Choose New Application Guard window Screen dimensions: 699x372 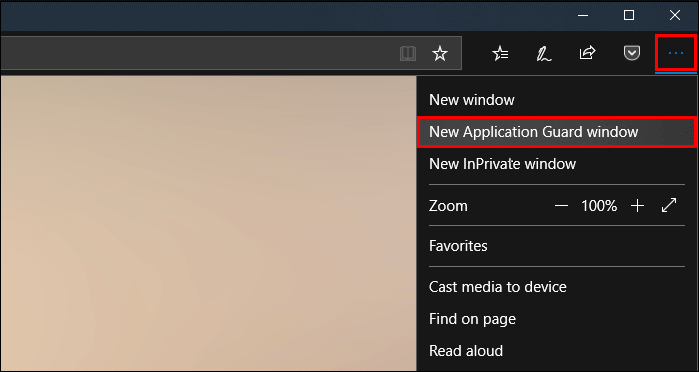pos(557,132)
